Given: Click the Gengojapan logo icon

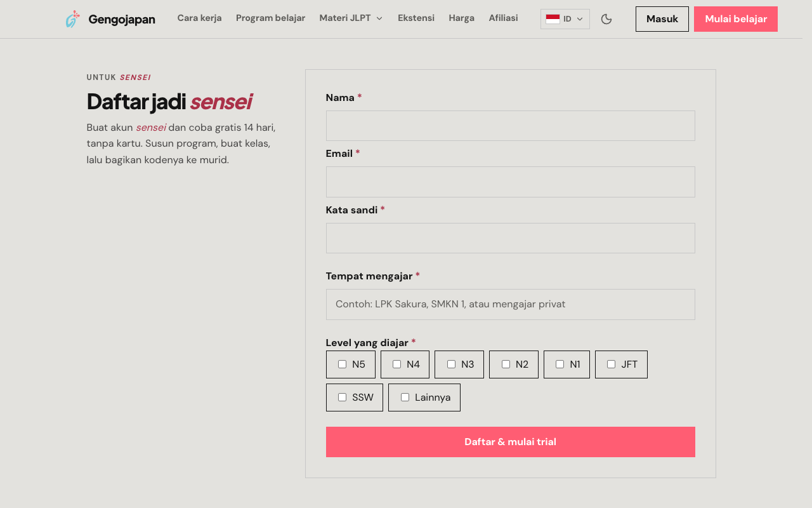Looking at the screenshot, I should coord(73,19).
